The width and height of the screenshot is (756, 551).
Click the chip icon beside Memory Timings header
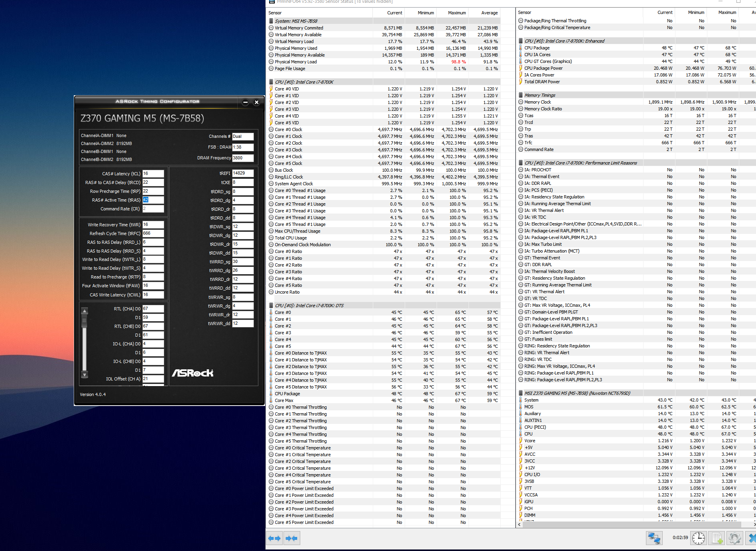click(521, 95)
